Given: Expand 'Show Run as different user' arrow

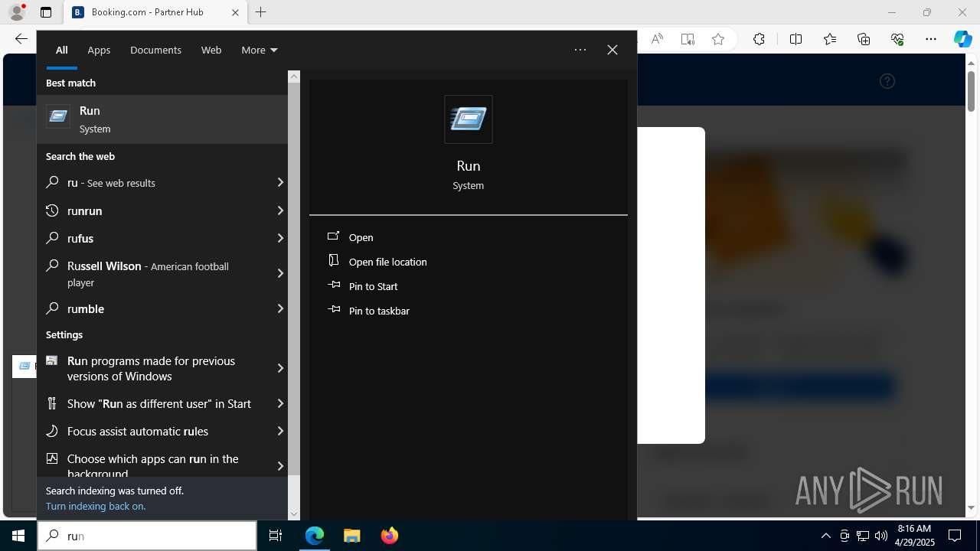Looking at the screenshot, I should (280, 403).
